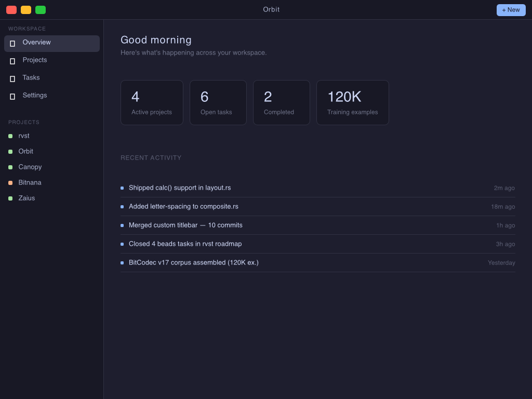532x399 pixels.
Task: Open the Completed stat card
Action: point(281,102)
